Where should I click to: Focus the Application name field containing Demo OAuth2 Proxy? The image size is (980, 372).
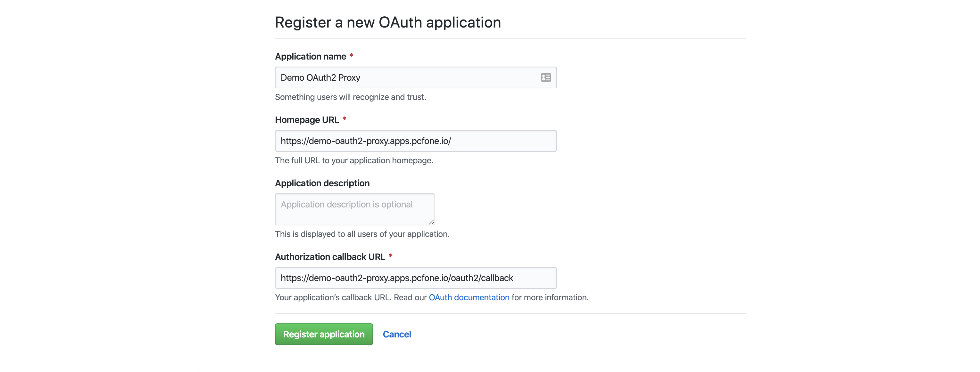coord(415,77)
